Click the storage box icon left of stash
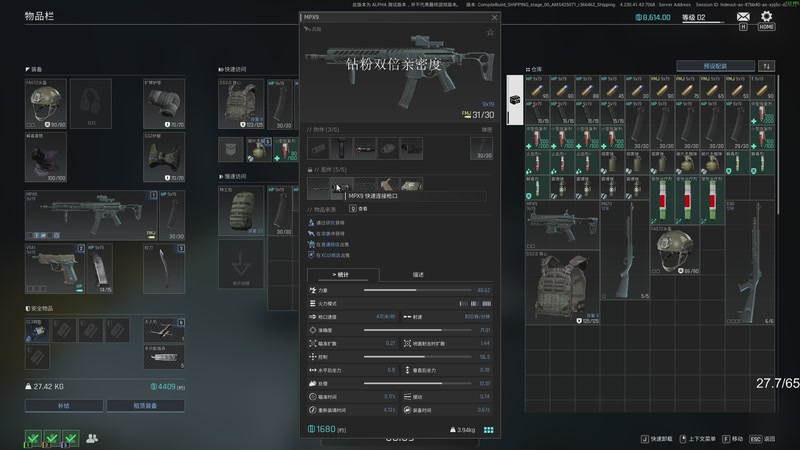 tap(515, 100)
